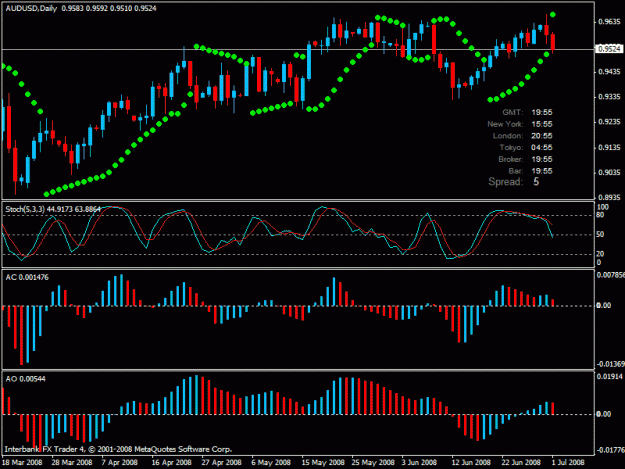Click the Broker time 19:55
This screenshot has height=469, width=625.
pyautogui.click(x=542, y=159)
